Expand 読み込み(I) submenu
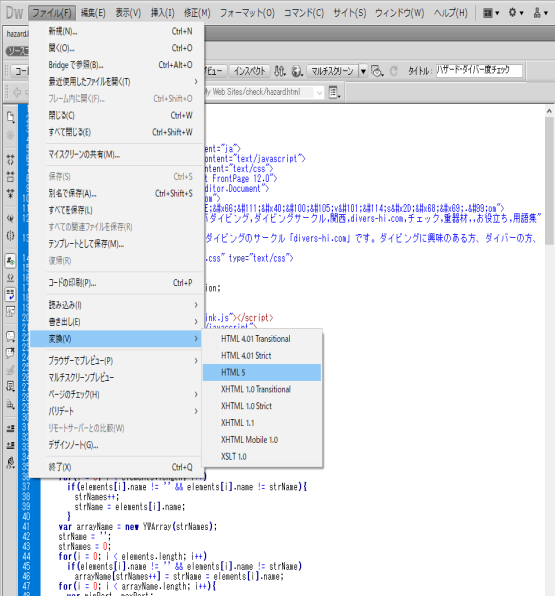This screenshot has width=555, height=596. click(x=117, y=305)
